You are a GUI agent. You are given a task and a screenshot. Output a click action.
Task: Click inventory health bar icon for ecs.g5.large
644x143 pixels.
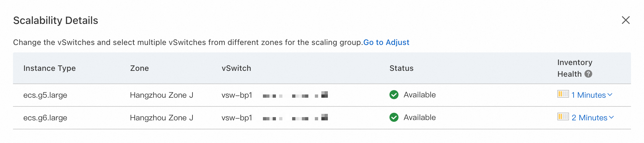[563, 94]
